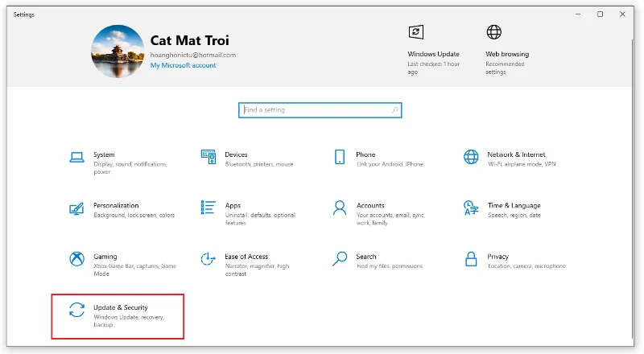
Task: Focus the Find a setting search box
Action: point(320,110)
